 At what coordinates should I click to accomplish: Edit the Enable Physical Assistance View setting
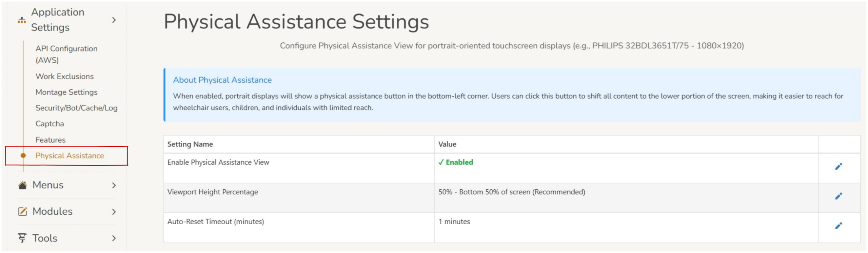tap(838, 166)
